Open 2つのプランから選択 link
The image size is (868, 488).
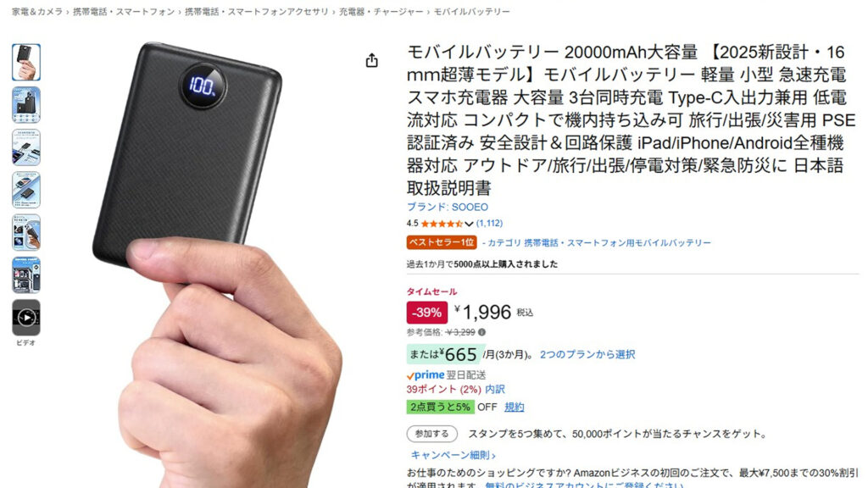(x=587, y=355)
